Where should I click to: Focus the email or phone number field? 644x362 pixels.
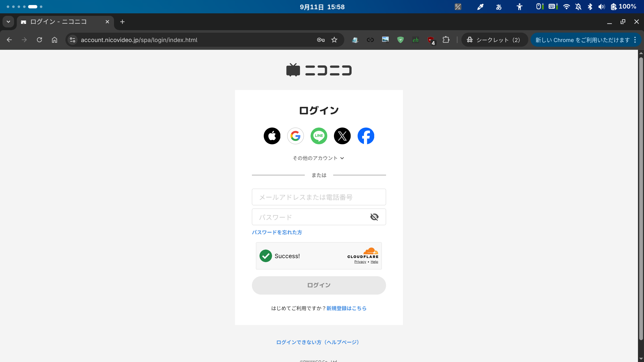tap(319, 197)
